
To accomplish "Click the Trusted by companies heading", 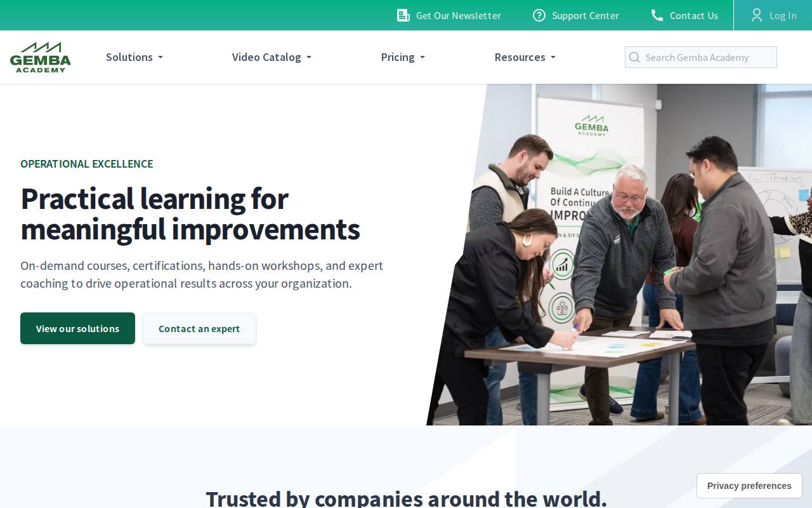I will tap(406, 498).
